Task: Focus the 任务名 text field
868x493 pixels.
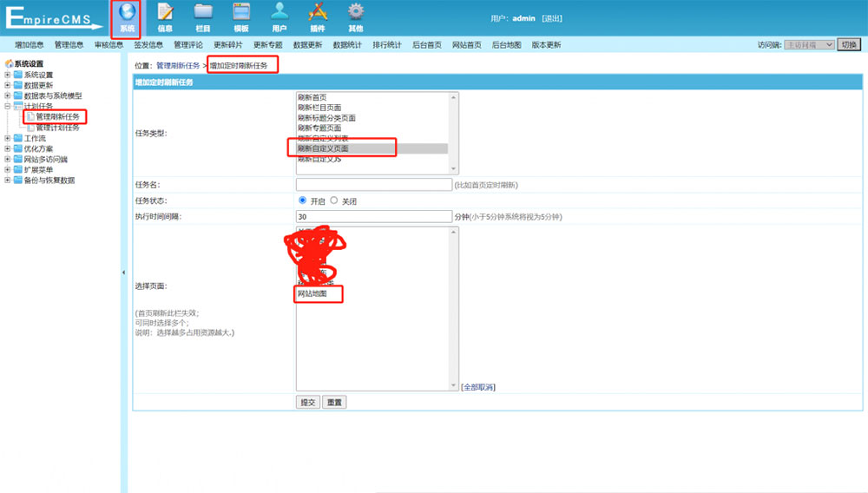Action: [373, 185]
